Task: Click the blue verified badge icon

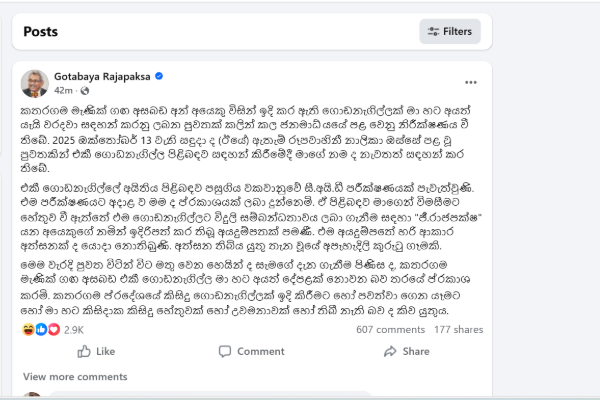Action: [x=158, y=76]
